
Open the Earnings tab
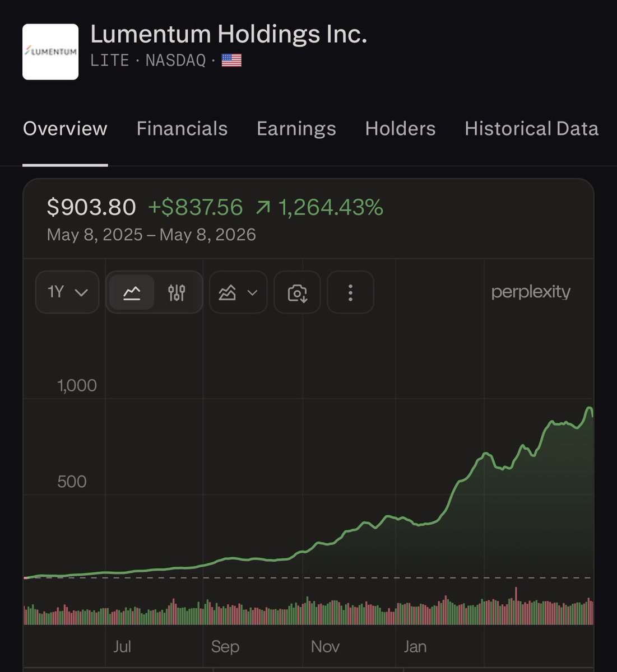[296, 129]
